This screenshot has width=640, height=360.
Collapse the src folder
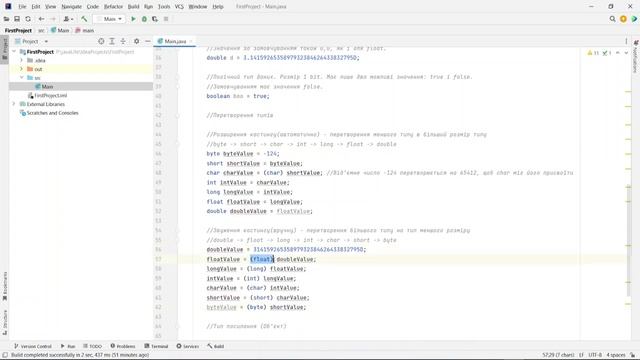[22, 78]
